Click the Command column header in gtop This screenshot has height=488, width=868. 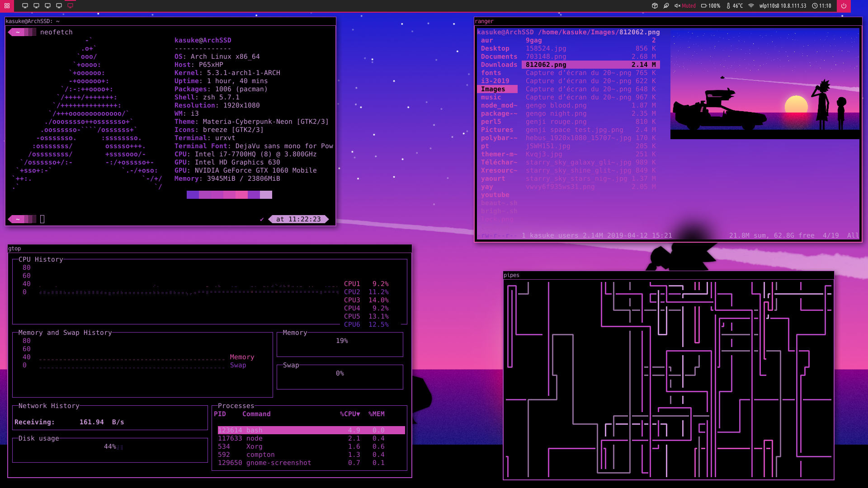tap(256, 414)
